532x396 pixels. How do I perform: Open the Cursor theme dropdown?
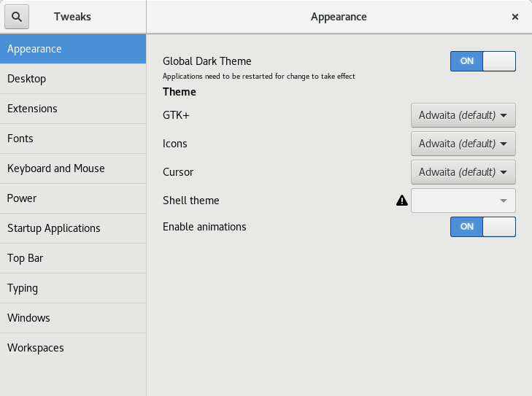[463, 172]
